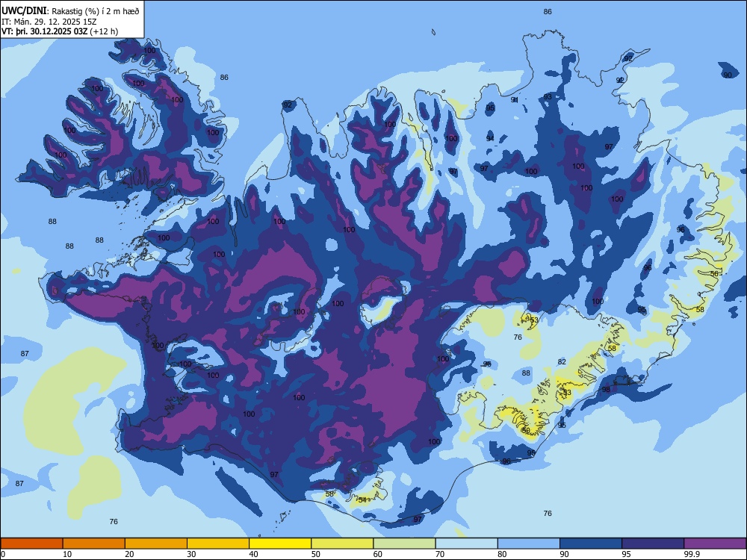Click the 'UWC/DINI: Rakastig (%) í 2 m hæð' title

(x=70, y=11)
